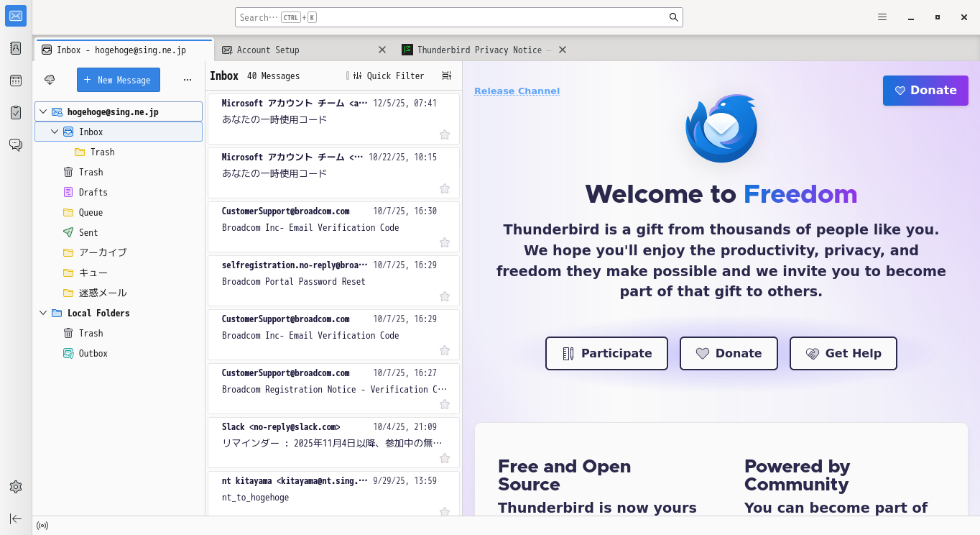Open the Calendar space
This screenshot has width=980, height=535.
pyautogui.click(x=16, y=81)
